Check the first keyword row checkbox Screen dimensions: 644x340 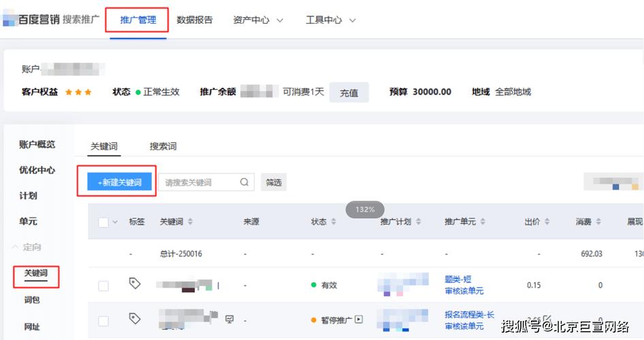tap(103, 286)
